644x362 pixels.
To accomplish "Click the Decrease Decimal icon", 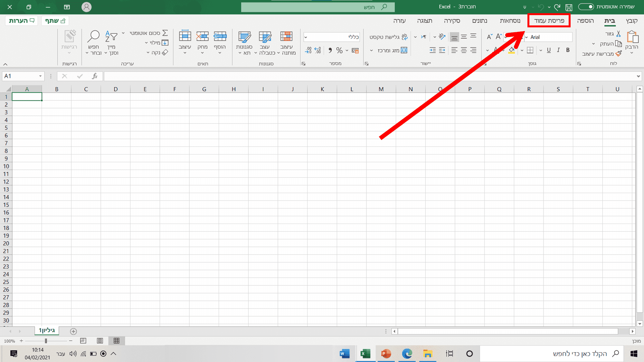I will 308,50.
